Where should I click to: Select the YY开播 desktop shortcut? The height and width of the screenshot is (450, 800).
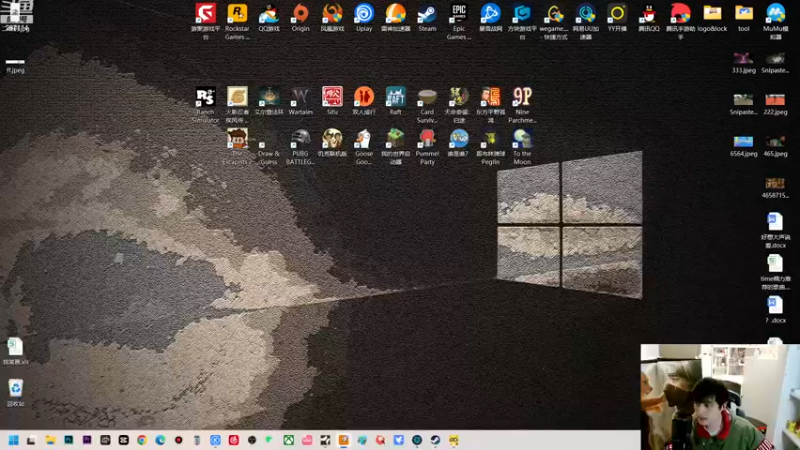[617, 18]
